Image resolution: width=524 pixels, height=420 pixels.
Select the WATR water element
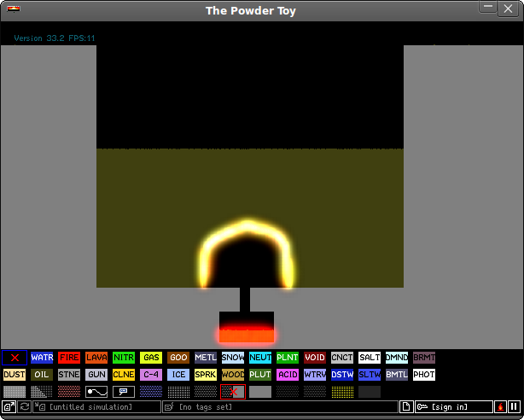(x=42, y=358)
